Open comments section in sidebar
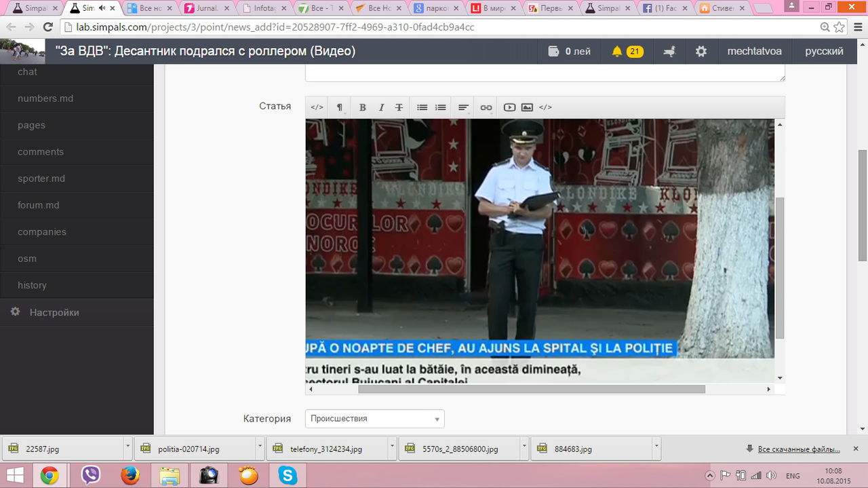The image size is (868, 488). (x=77, y=152)
